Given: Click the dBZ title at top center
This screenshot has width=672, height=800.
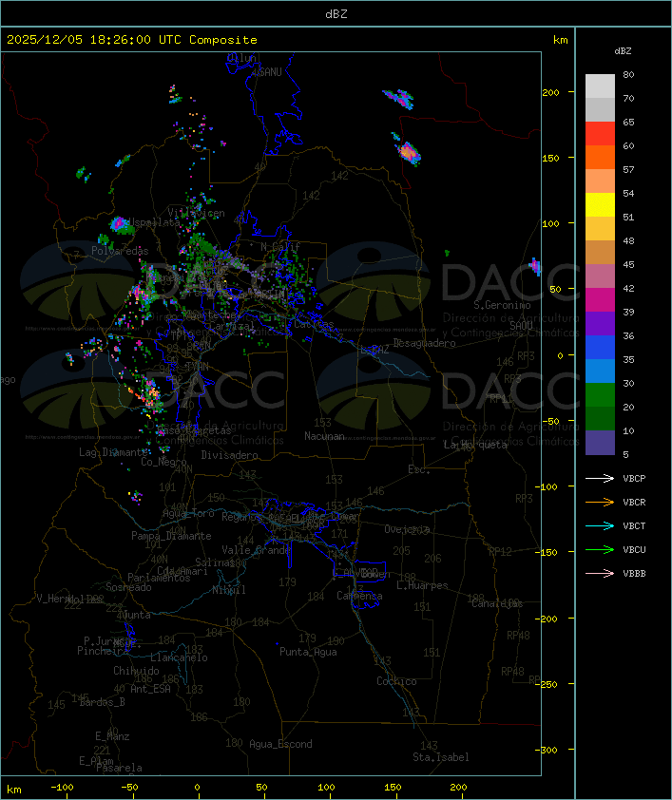Looking at the screenshot, I should tap(336, 14).
